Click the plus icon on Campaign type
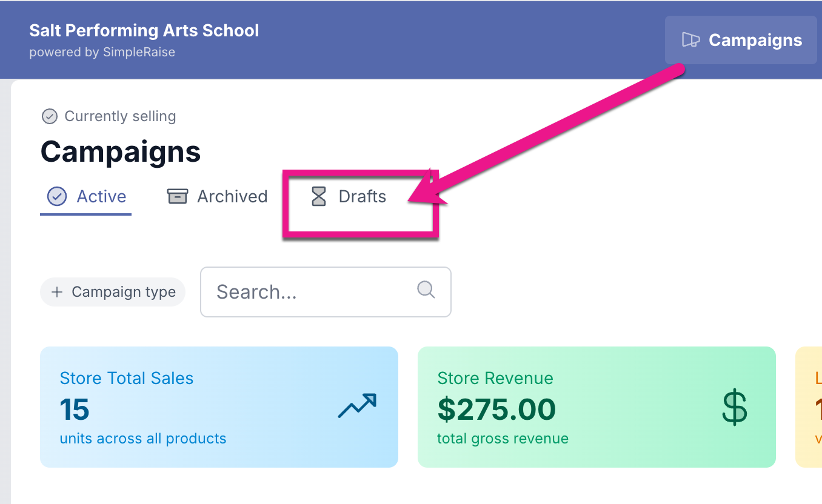822x504 pixels. 57,292
